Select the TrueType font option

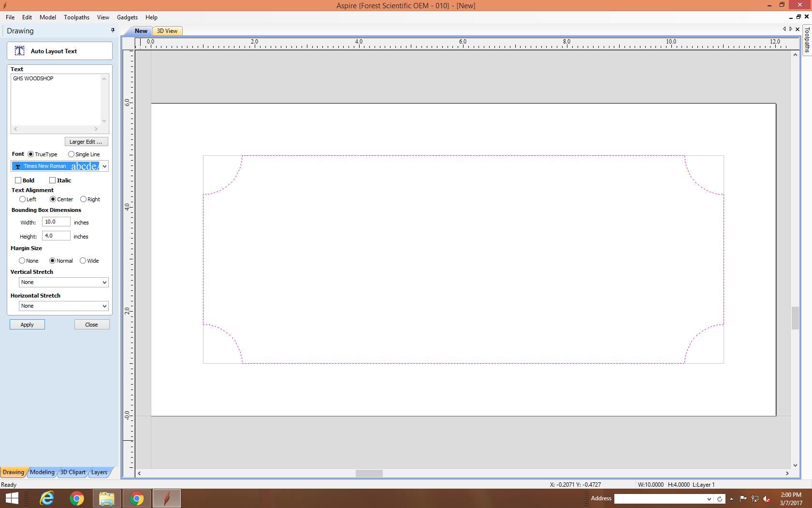pos(30,154)
